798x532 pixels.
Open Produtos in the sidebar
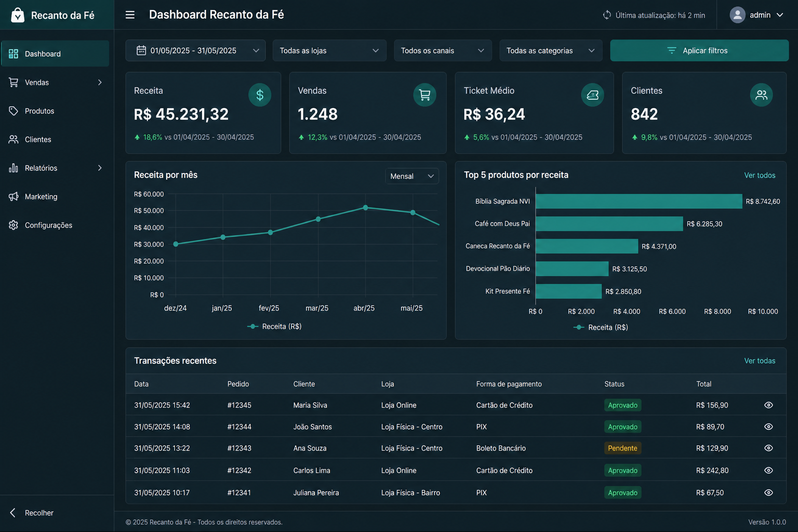[55, 111]
